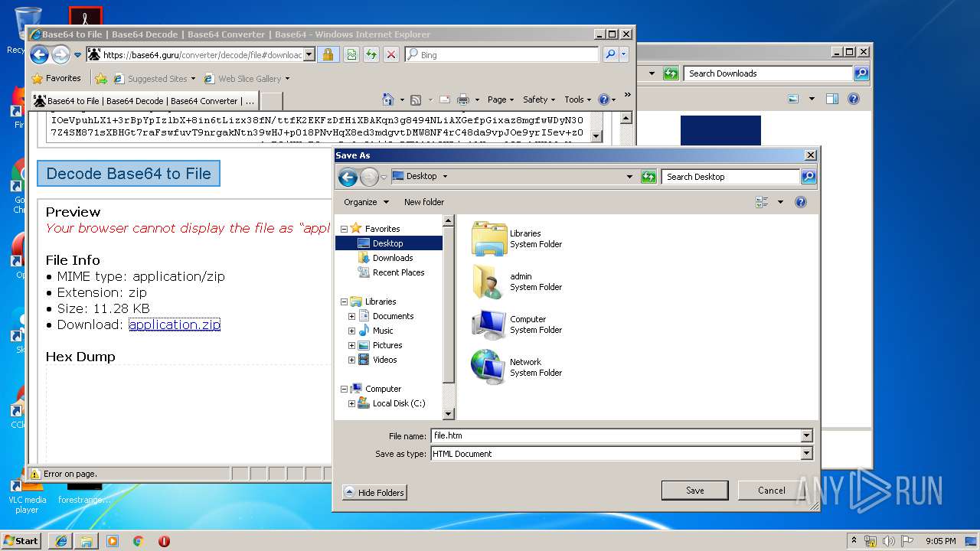Image resolution: width=980 pixels, height=551 pixels.
Task: Add to Favorites bar star icon
Action: [x=100, y=78]
